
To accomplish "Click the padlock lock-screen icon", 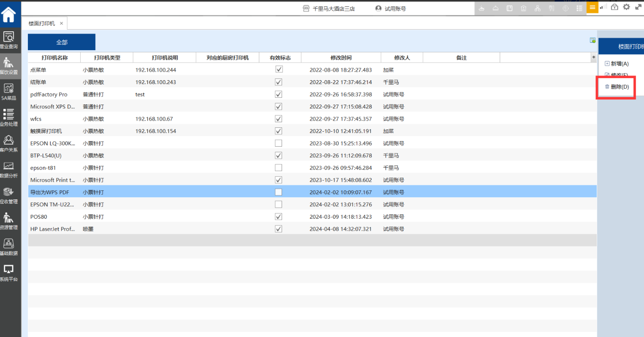I will point(614,7).
